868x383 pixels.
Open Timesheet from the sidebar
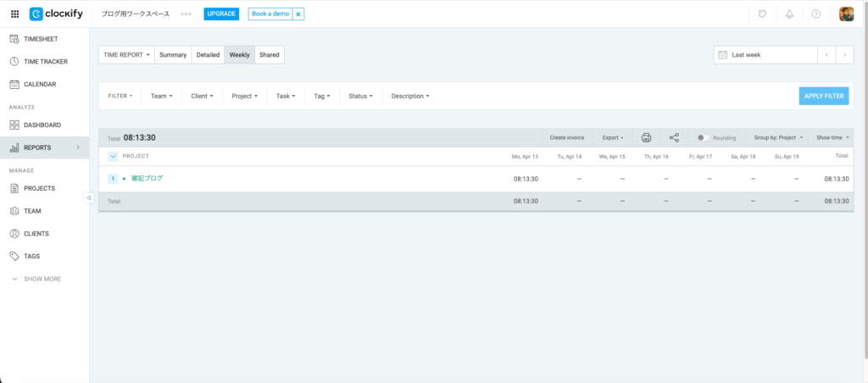[x=41, y=39]
